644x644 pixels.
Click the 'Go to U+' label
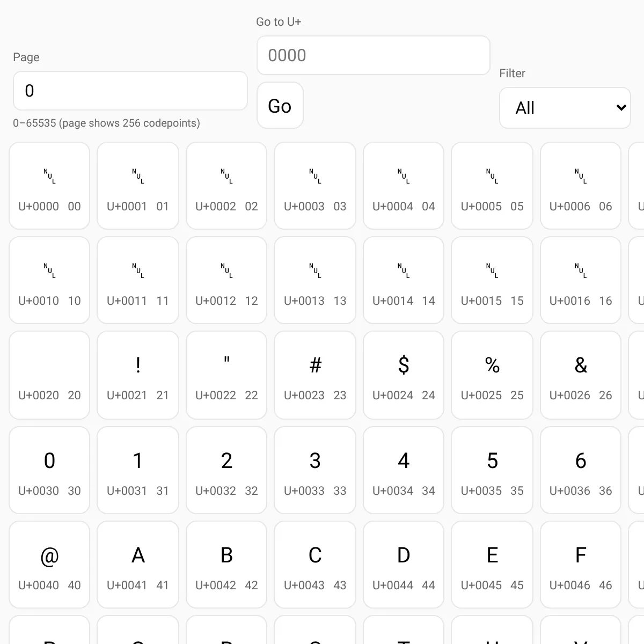click(279, 22)
